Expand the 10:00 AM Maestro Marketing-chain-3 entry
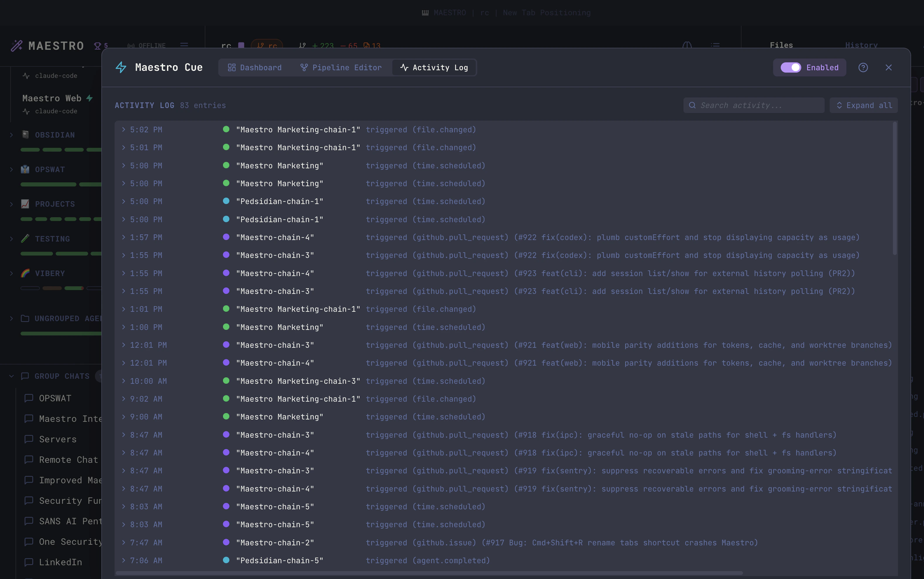Image resolution: width=924 pixels, height=579 pixels. (x=123, y=381)
